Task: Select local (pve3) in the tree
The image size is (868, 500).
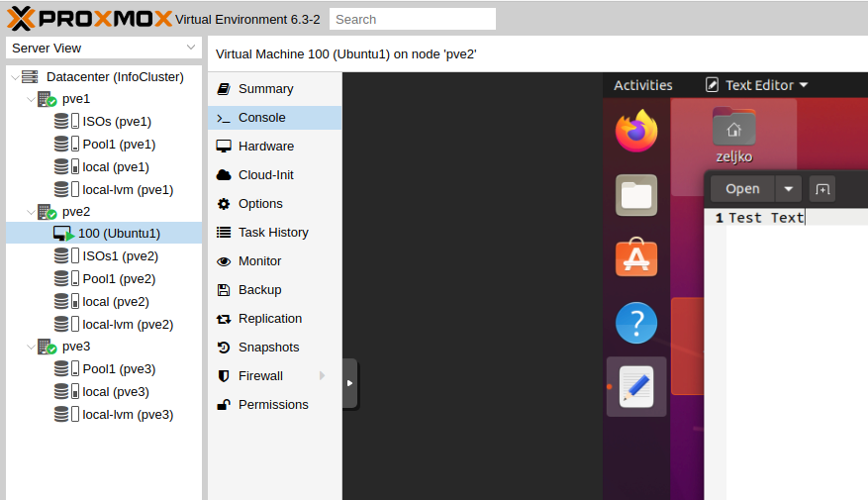Action: coord(116,392)
